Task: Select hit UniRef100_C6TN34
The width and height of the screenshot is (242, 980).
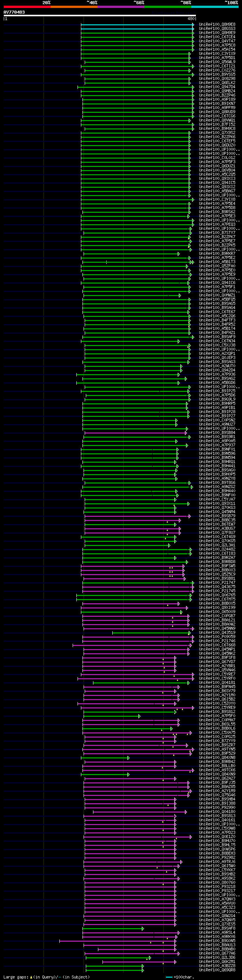Action: click(217, 341)
